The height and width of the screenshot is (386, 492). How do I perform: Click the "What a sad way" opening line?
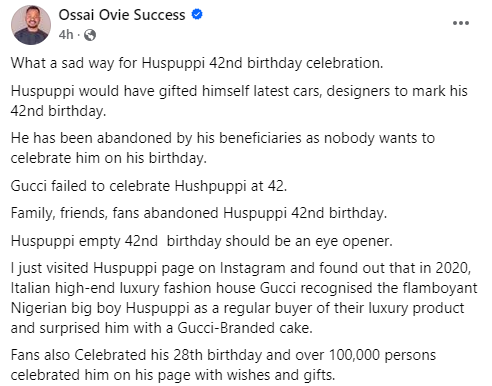197,63
